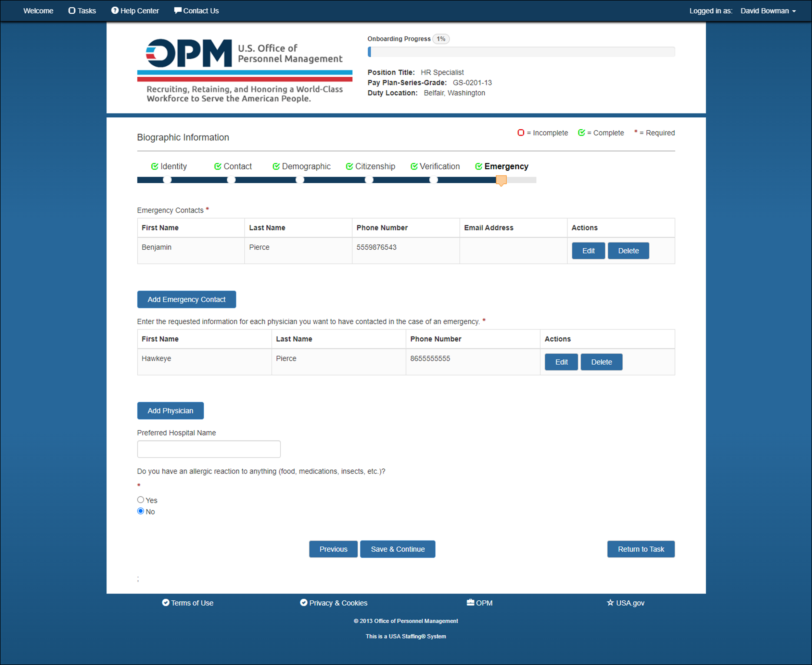Screen dimensions: 812x665
Task: Open the USA.gov footer link
Action: coord(626,603)
